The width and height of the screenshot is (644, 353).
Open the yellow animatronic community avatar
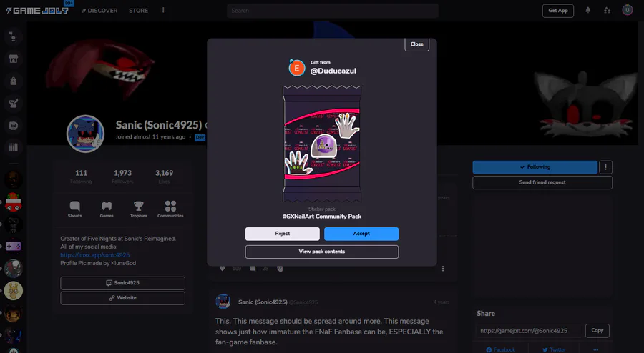pos(13,291)
